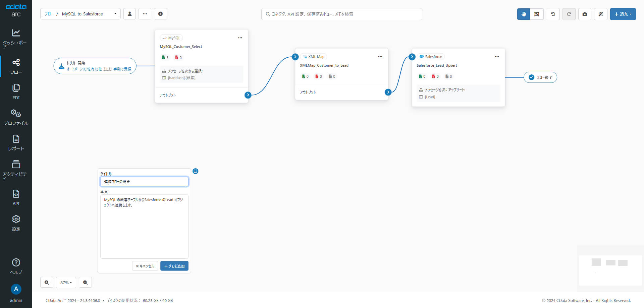Click the zoom out magnifier button
644x308 pixels.
coord(85,283)
